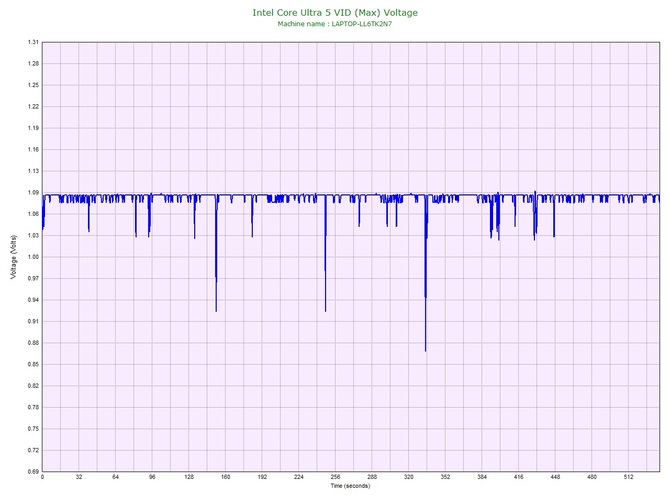The height and width of the screenshot is (503, 670).
Task: Select the 0.88 tick label on the voltage axis
Action: pos(33,343)
